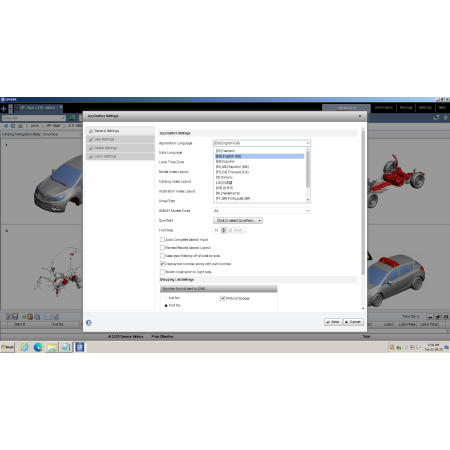Launch Microsoft Edge from the taskbar
450x450 pixels.
pos(38,347)
